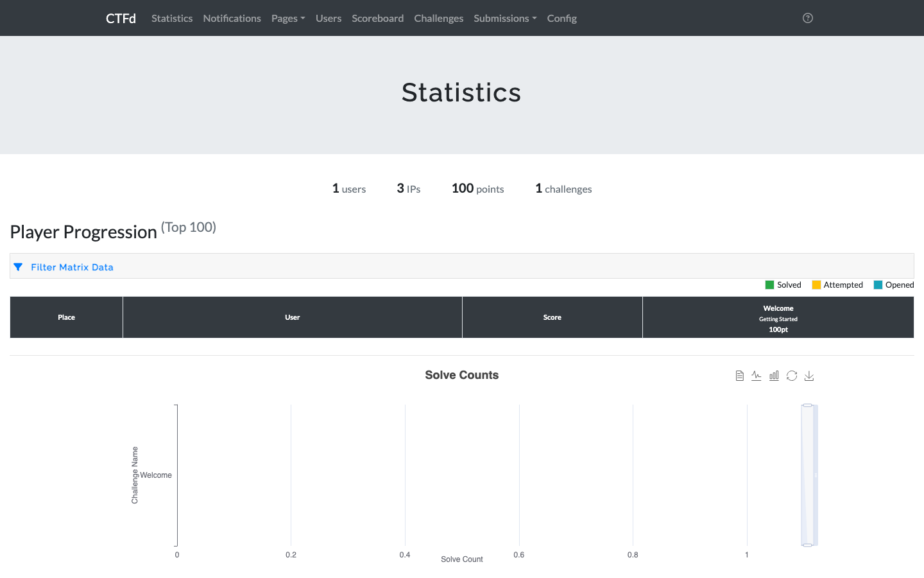Switch Solve Counts chart to line type
The height and width of the screenshot is (578, 924).
[757, 376]
